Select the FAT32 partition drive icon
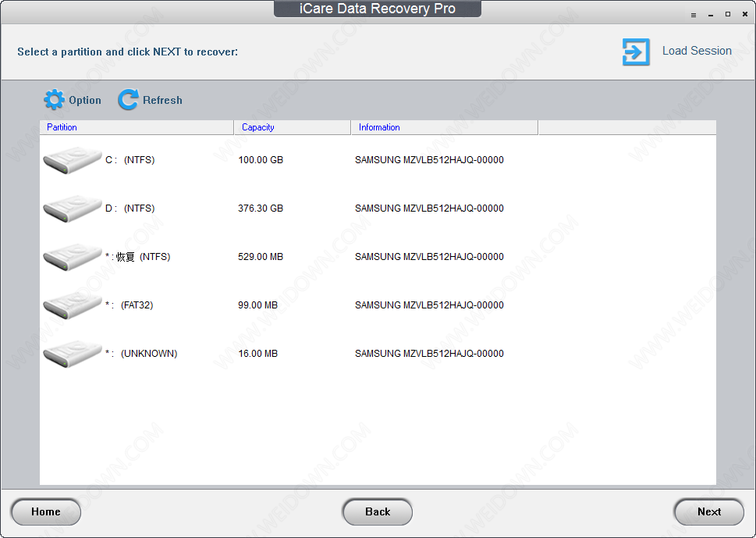Screen dimensions: 756x538 (x=73, y=305)
